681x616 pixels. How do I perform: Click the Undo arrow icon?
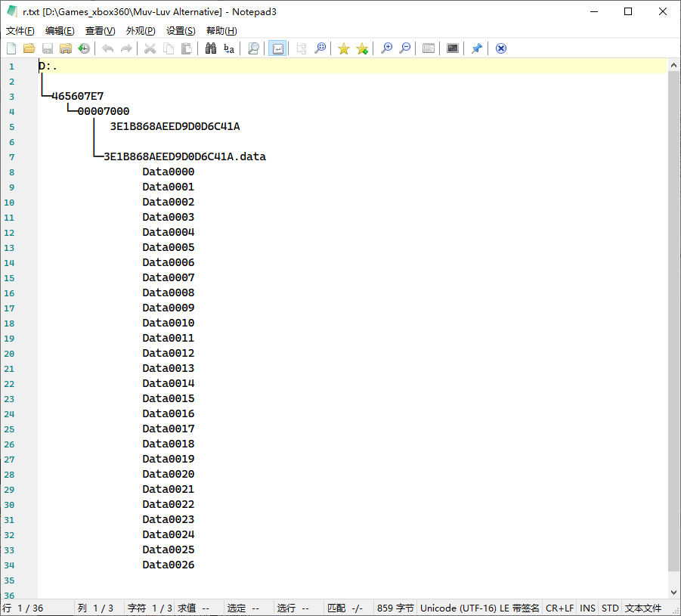coord(108,48)
